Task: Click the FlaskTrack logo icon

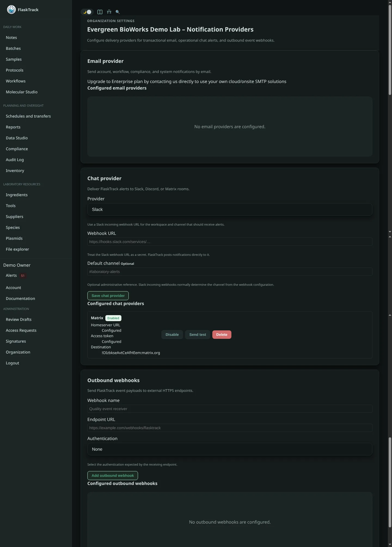Action: 11,10
